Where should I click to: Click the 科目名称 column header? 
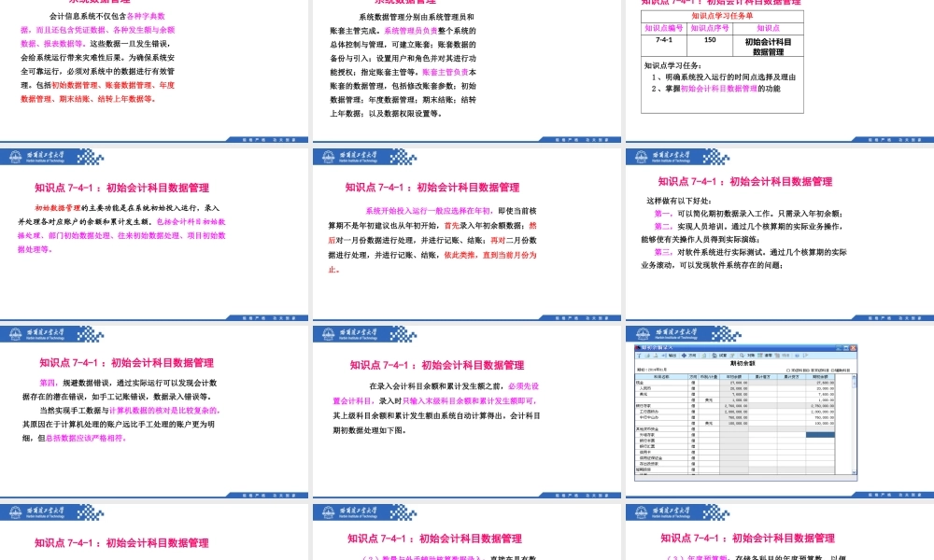coord(661,379)
